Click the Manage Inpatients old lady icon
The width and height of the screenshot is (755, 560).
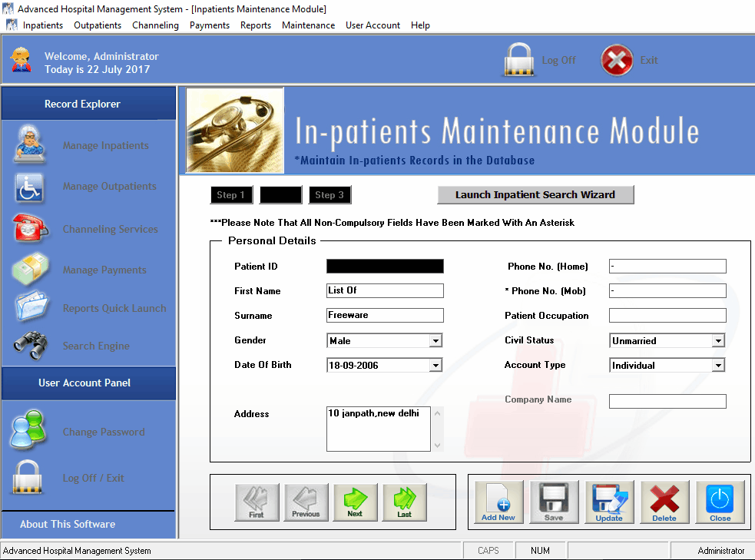click(x=30, y=144)
